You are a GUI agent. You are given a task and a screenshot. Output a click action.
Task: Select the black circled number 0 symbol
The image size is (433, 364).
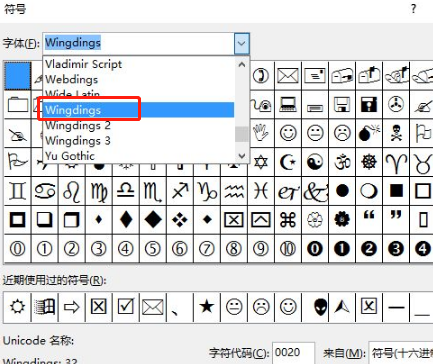[x=315, y=249]
